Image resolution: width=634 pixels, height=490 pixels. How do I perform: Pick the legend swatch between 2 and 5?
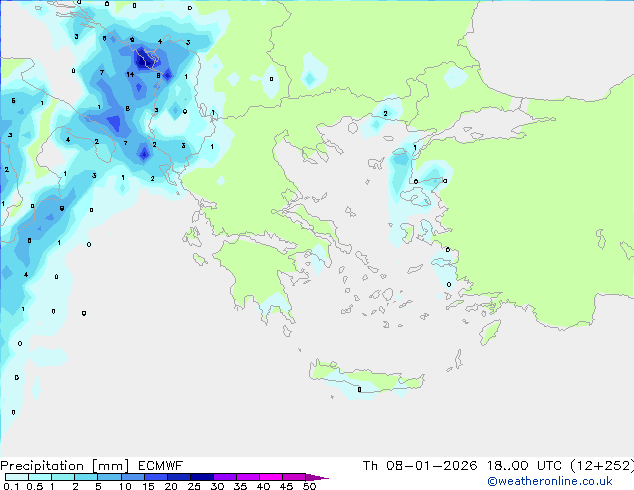point(86,477)
